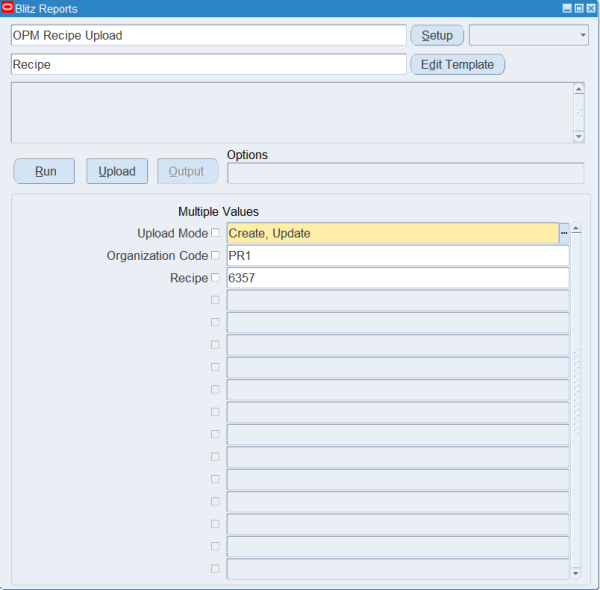This screenshot has width=600, height=590.
Task: Close the Blitz Reports window
Action: pyautogui.click(x=591, y=8)
